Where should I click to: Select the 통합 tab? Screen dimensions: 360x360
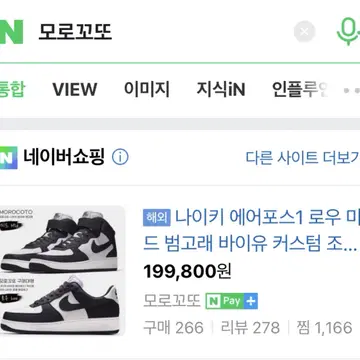[x=12, y=89]
